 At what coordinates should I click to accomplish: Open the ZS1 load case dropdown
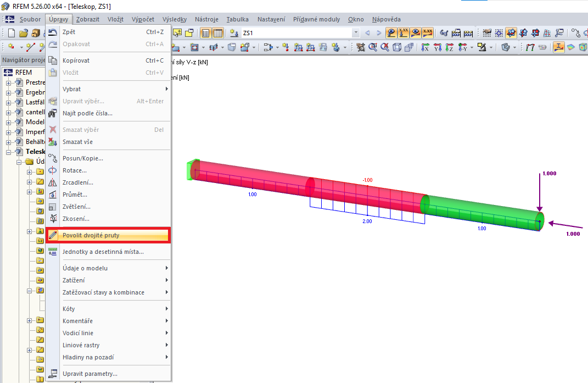pos(356,33)
